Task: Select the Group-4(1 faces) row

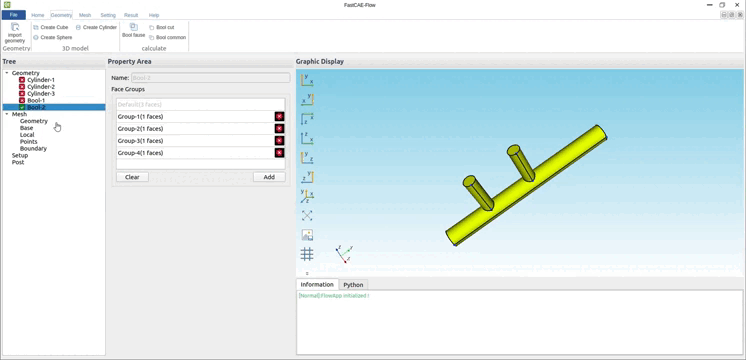Action: [195, 153]
